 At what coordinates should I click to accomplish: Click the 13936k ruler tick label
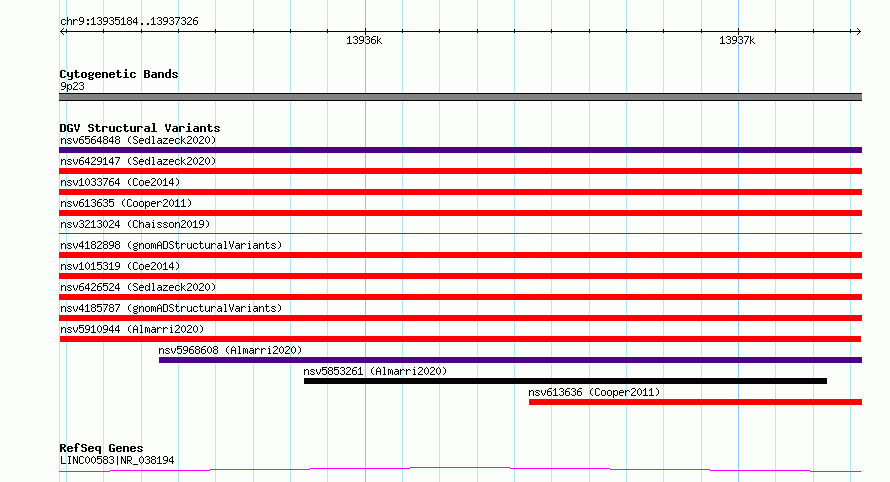pyautogui.click(x=364, y=40)
